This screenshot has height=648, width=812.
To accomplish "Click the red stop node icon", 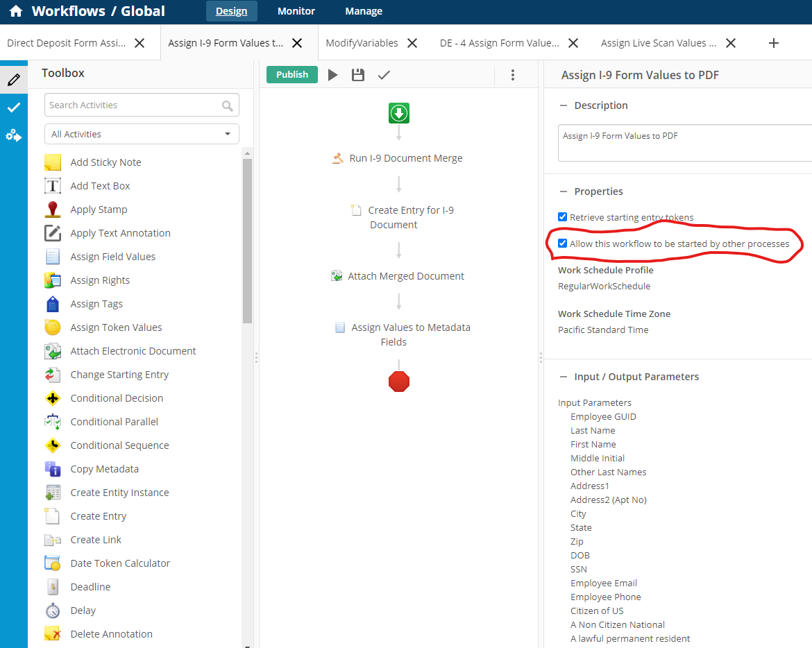I will 399,382.
